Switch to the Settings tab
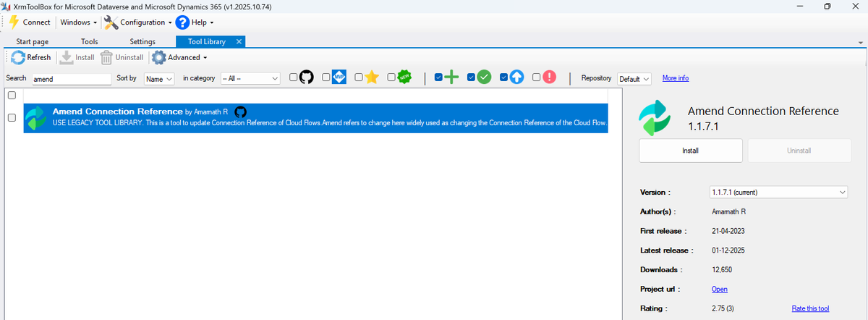Image resolution: width=868 pixels, height=320 pixels. pyautogui.click(x=142, y=42)
